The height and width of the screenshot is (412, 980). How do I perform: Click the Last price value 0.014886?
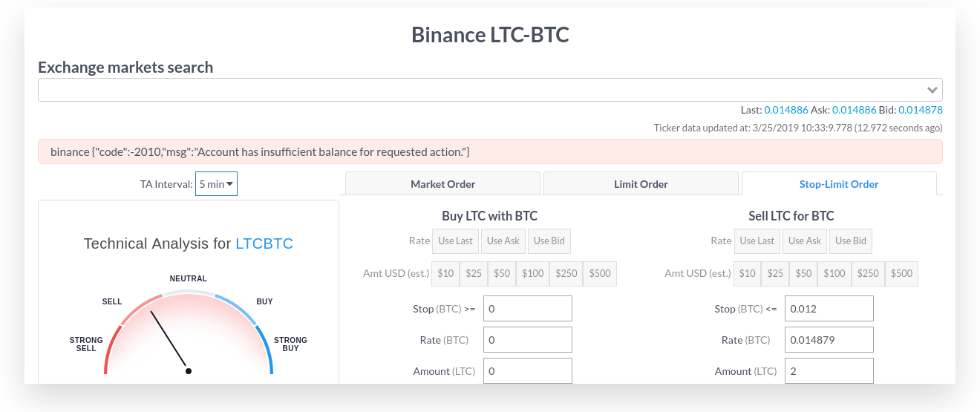[x=785, y=110]
